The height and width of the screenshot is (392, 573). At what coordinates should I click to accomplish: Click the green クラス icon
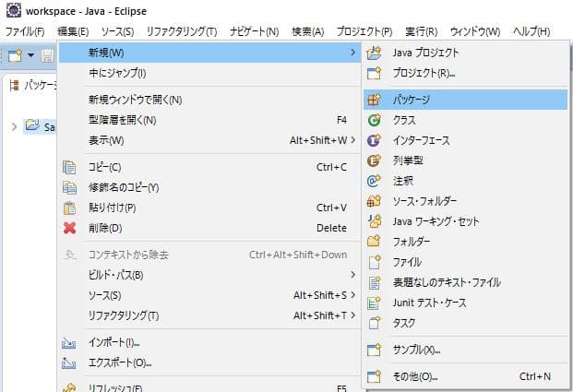click(374, 120)
